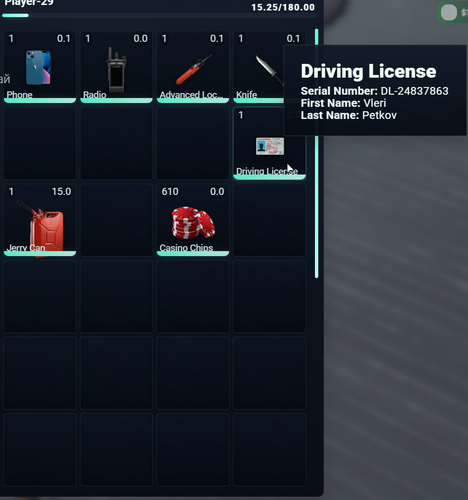Click the First Name Vleri line

click(343, 103)
